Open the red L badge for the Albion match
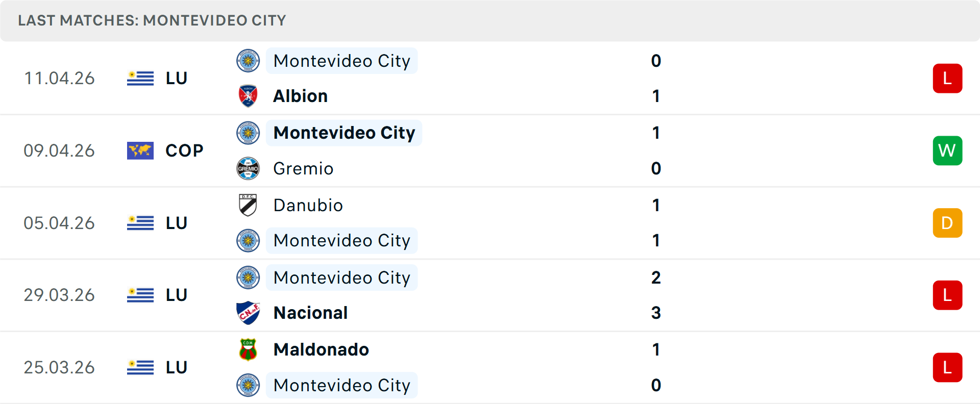The height and width of the screenshot is (404, 980). (947, 79)
